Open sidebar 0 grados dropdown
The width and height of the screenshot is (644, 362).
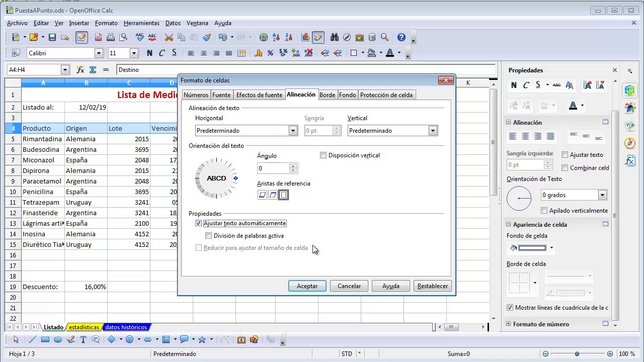coord(602,195)
